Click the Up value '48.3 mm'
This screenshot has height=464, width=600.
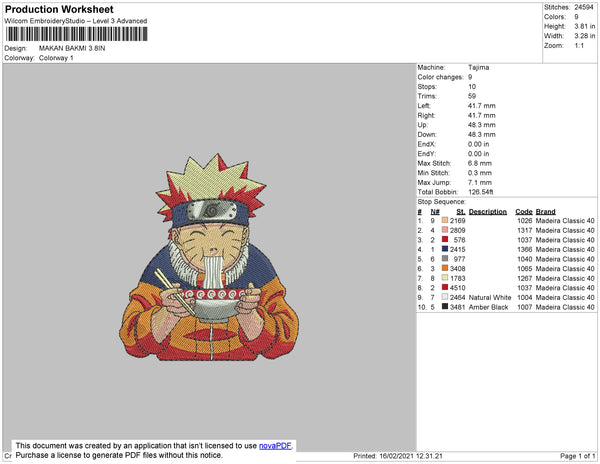pyautogui.click(x=481, y=125)
